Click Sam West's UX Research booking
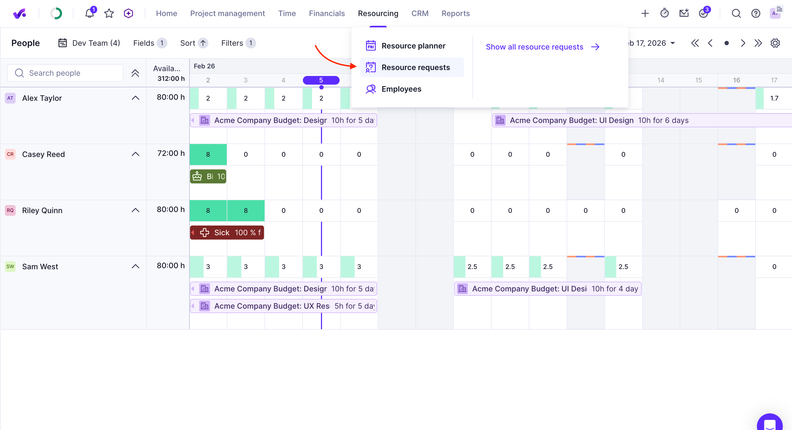Image resolution: width=792 pixels, height=430 pixels. (x=283, y=306)
